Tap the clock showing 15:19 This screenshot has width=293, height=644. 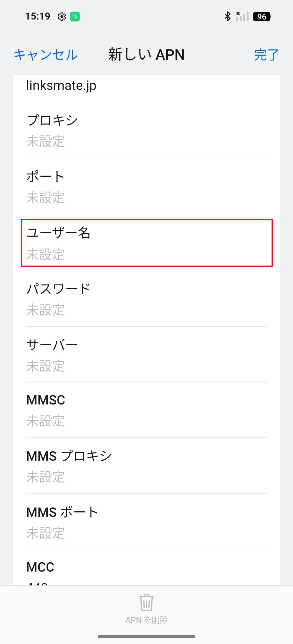pos(38,16)
